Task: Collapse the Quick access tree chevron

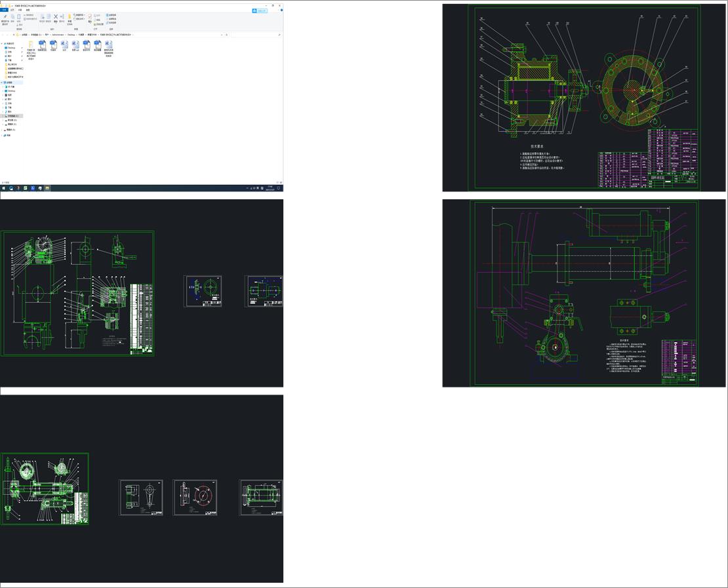Action: 2,44
